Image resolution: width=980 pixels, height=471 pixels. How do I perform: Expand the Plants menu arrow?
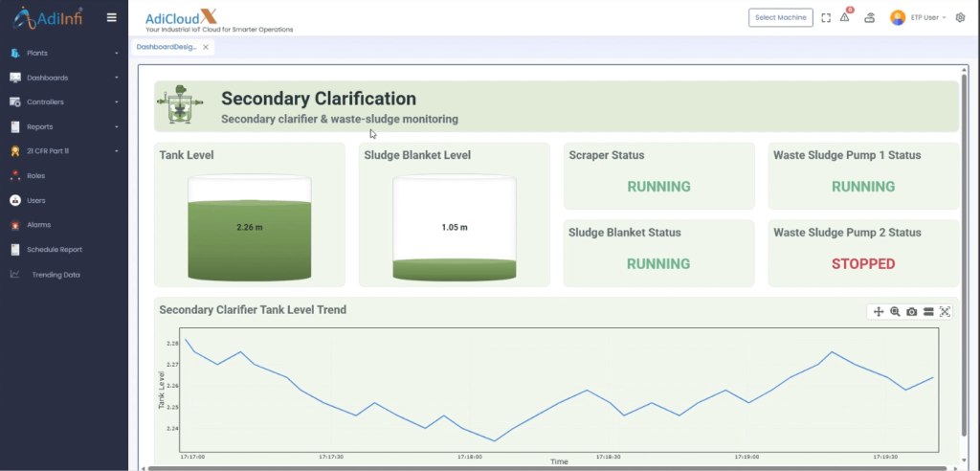pos(116,54)
